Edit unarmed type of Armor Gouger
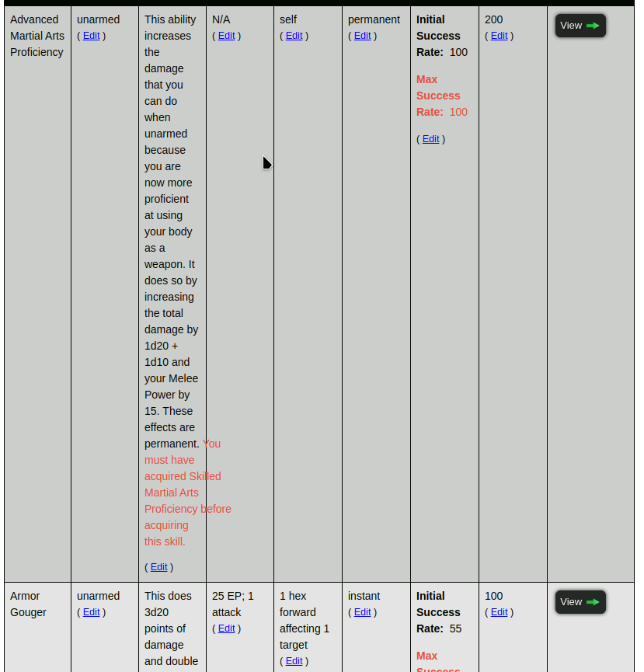The height and width of the screenshot is (672, 644). pyautogui.click(x=91, y=612)
